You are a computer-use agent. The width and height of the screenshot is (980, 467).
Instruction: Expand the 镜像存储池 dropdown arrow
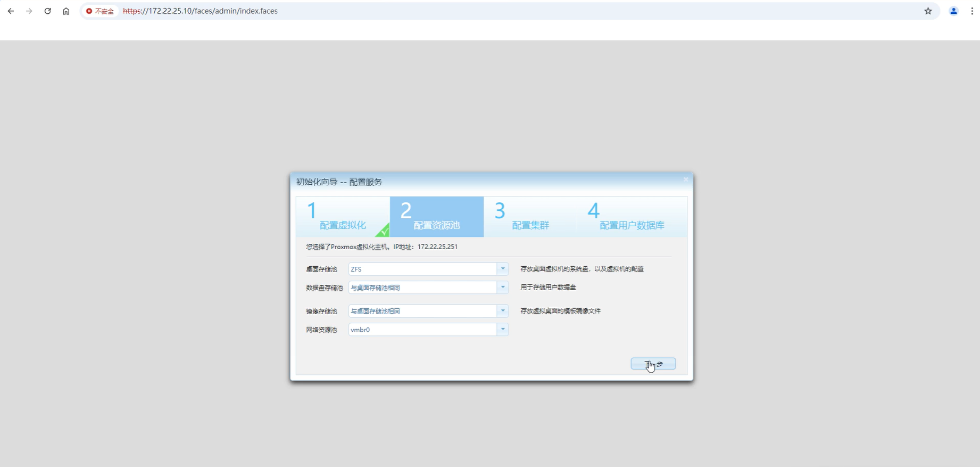point(503,311)
